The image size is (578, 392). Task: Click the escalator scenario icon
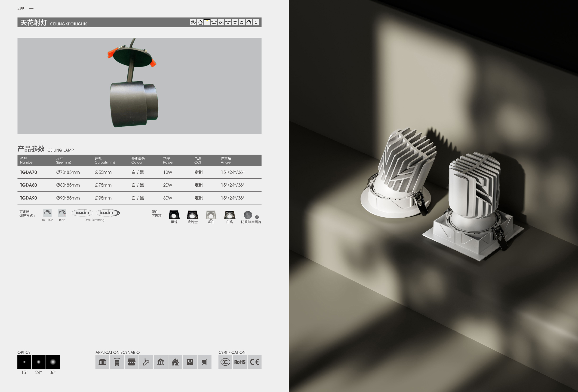click(146, 362)
